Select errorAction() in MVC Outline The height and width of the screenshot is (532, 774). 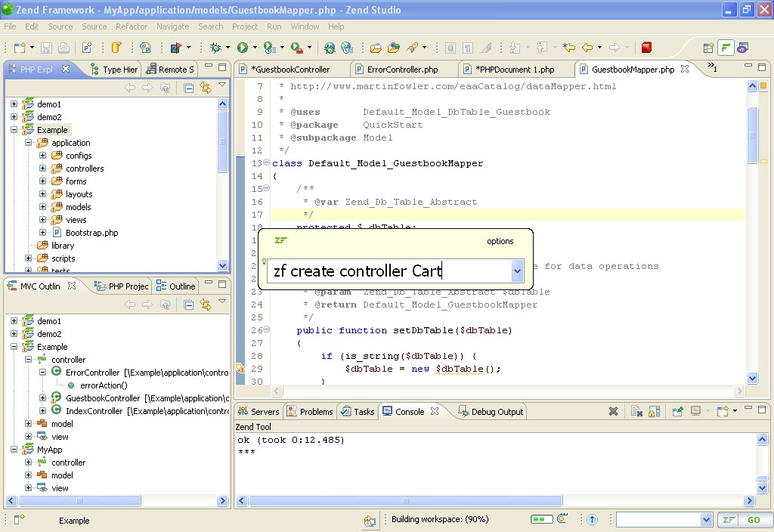click(x=104, y=385)
